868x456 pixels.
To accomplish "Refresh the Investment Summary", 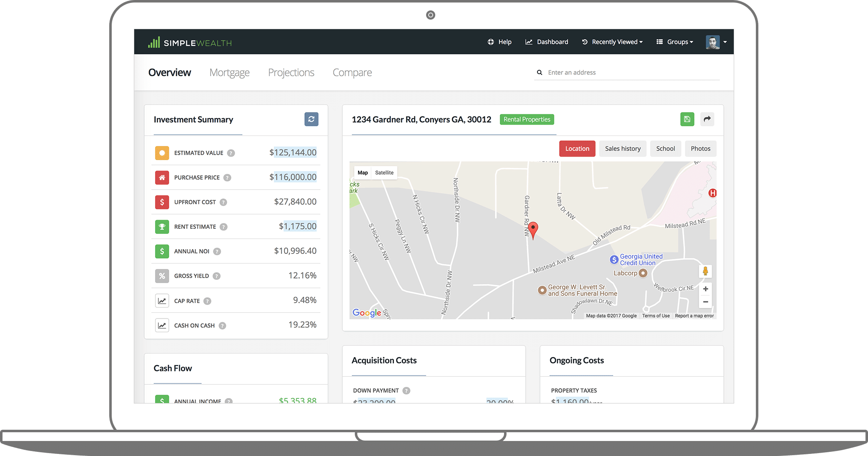I will coord(311,119).
